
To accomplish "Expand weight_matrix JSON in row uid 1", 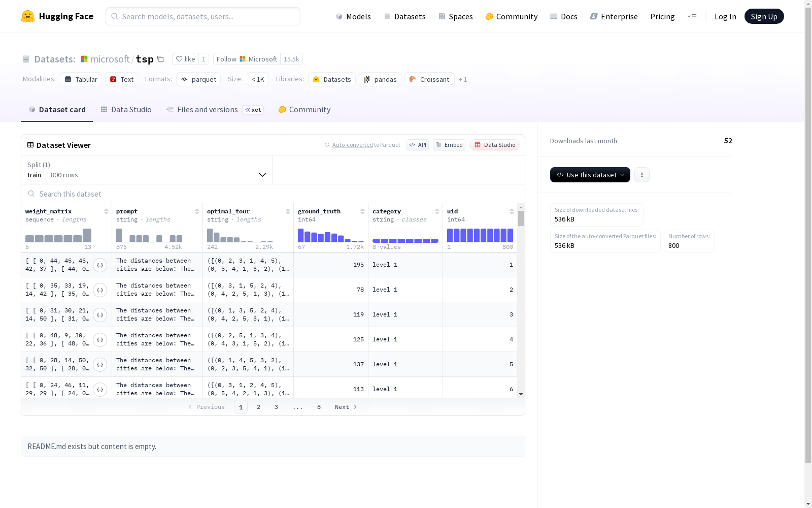I will pos(100,265).
